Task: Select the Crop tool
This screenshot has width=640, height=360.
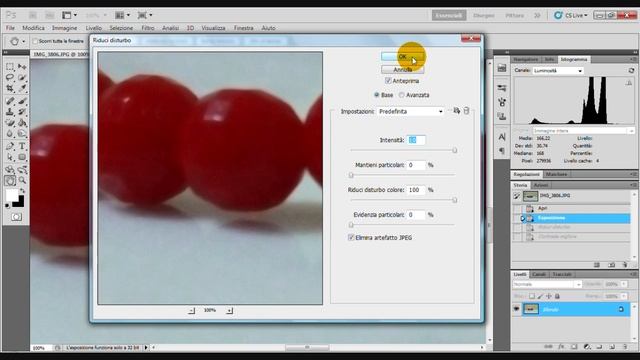Action: tap(10, 88)
